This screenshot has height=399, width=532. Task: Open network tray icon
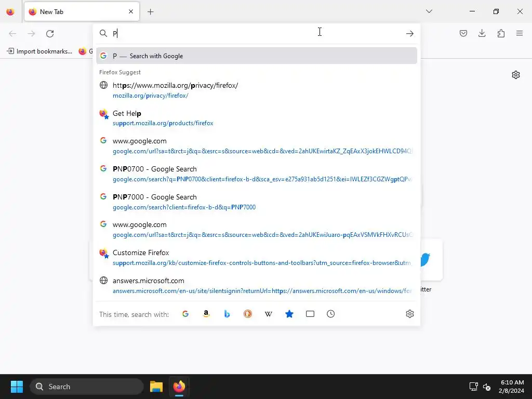pyautogui.click(x=473, y=387)
